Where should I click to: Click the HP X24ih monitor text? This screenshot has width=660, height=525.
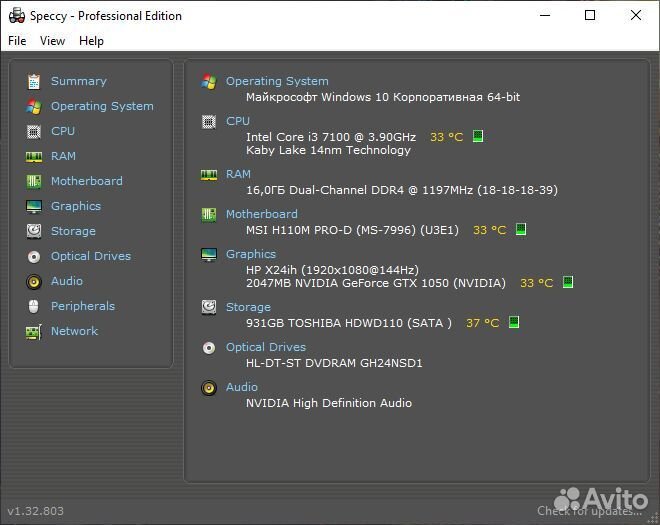pos(333,270)
